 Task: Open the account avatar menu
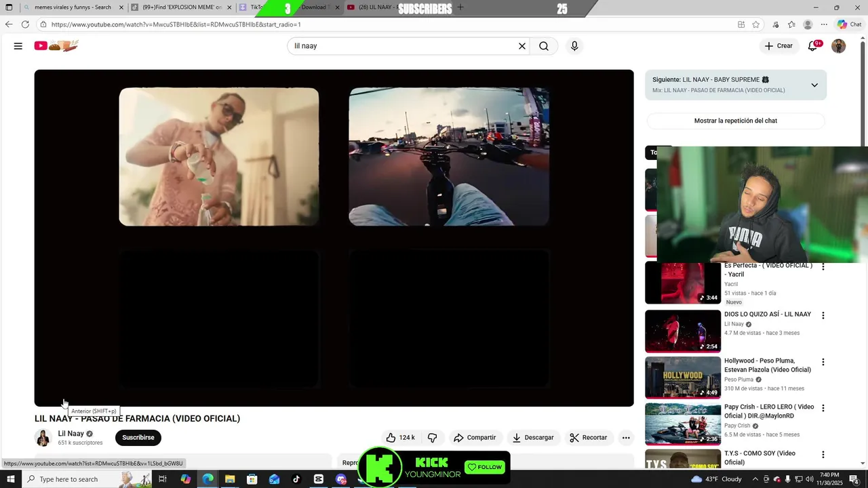click(x=839, y=46)
